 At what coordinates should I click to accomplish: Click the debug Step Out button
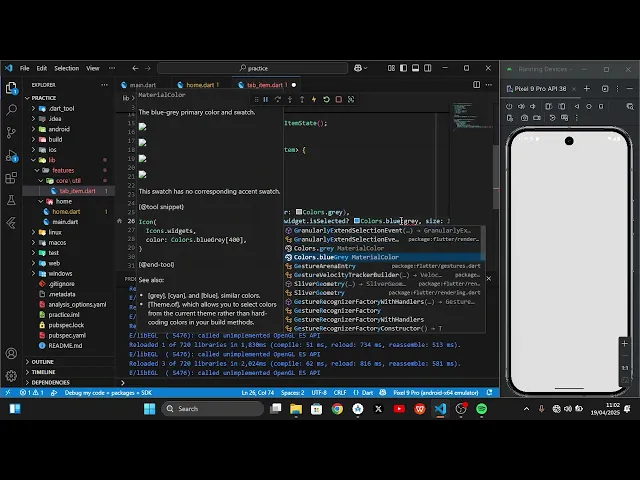[x=302, y=99]
